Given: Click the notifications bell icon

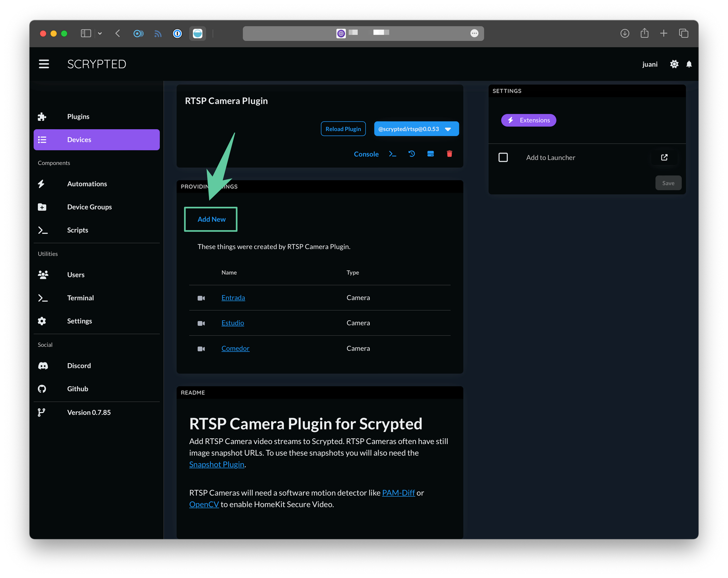Looking at the screenshot, I should (x=689, y=64).
